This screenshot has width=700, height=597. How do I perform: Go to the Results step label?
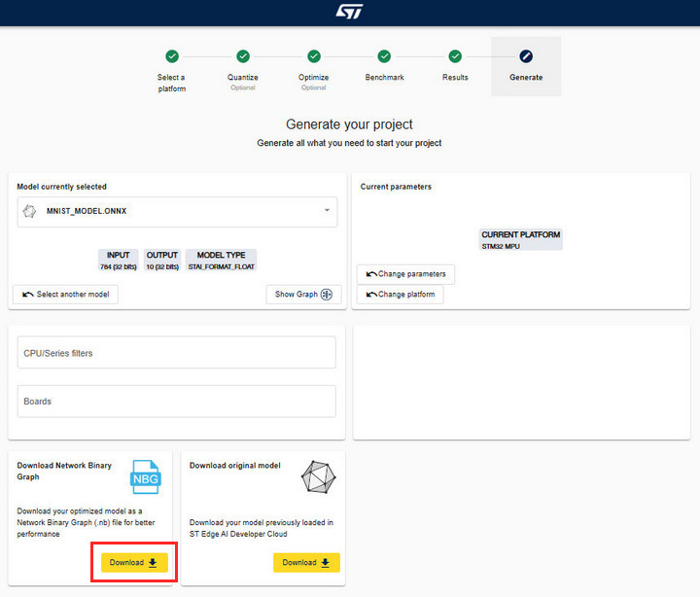[455, 77]
